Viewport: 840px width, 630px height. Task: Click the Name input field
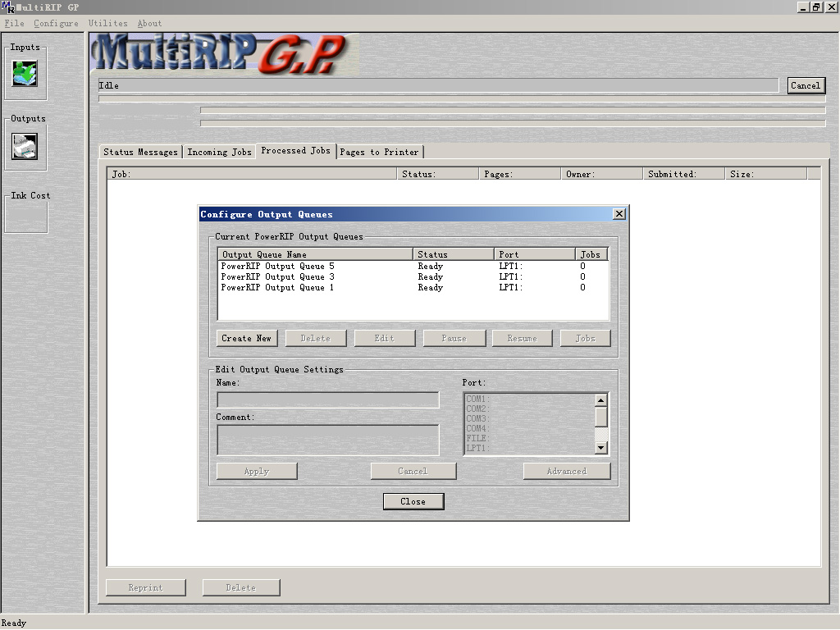(328, 399)
